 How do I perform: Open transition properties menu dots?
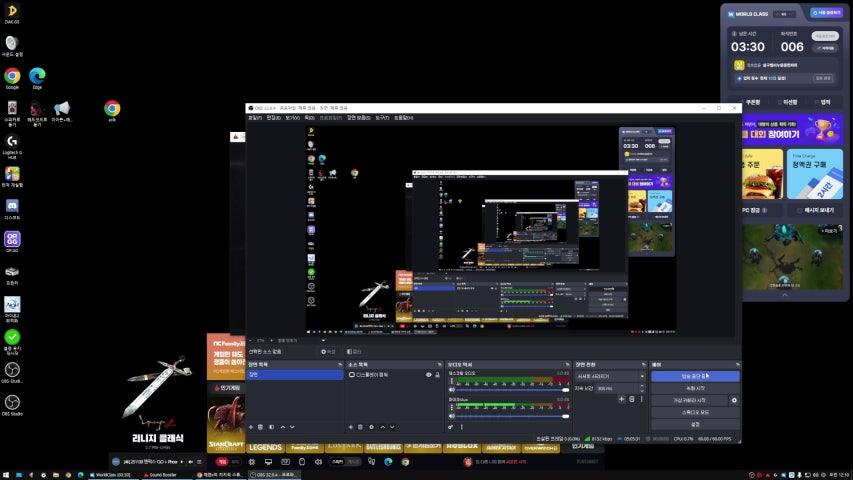point(641,399)
